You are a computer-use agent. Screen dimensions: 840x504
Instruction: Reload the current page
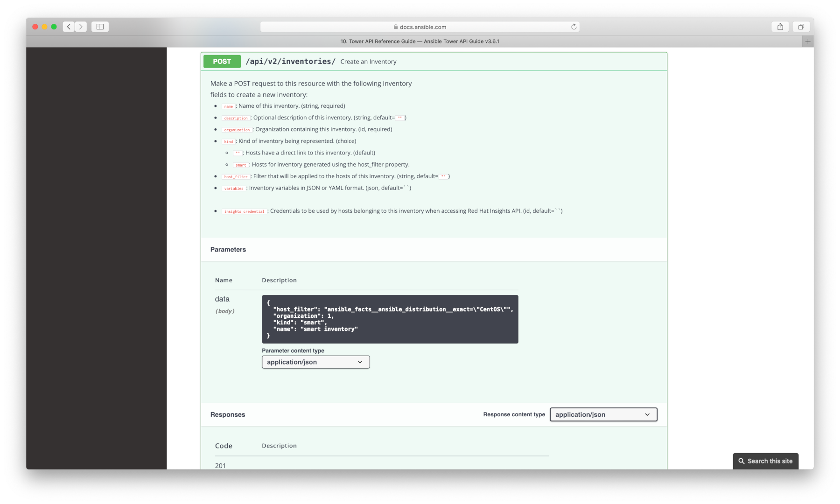tap(573, 27)
